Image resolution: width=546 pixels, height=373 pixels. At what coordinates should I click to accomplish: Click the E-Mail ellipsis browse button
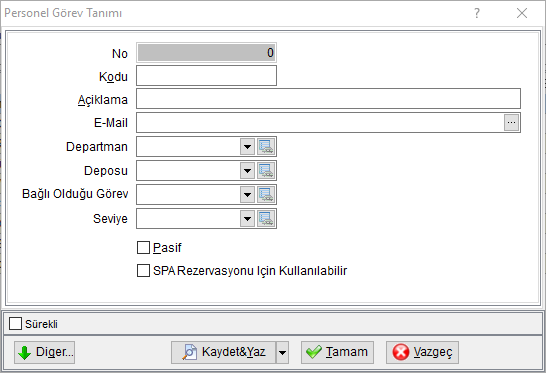coord(512,123)
